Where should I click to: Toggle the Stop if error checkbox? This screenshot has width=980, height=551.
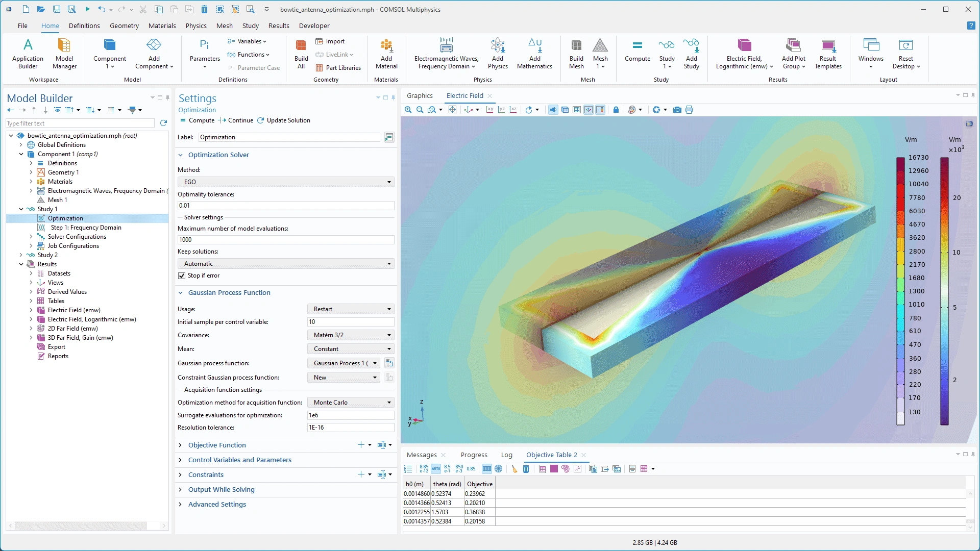(x=182, y=275)
